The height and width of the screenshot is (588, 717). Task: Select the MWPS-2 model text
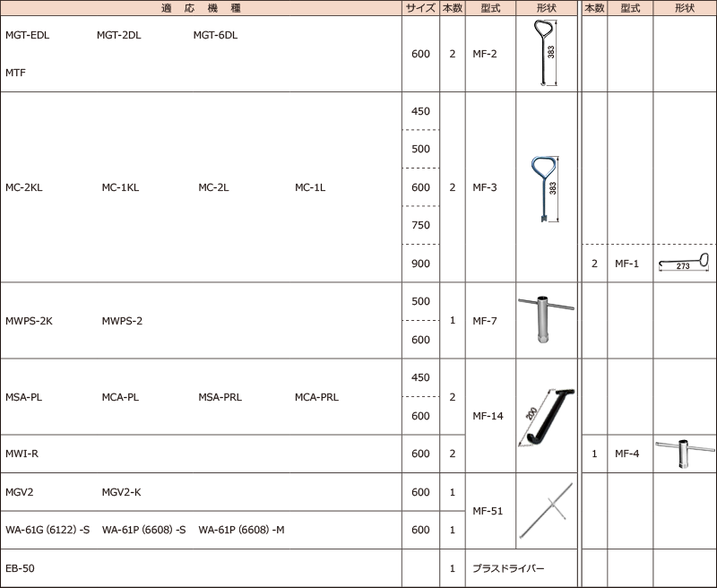tap(122, 321)
